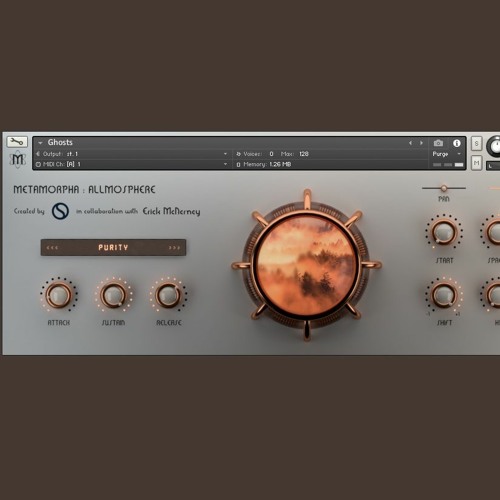This screenshot has width=500, height=500.
Task: Solo the instrument with the S button
Action: (476, 144)
